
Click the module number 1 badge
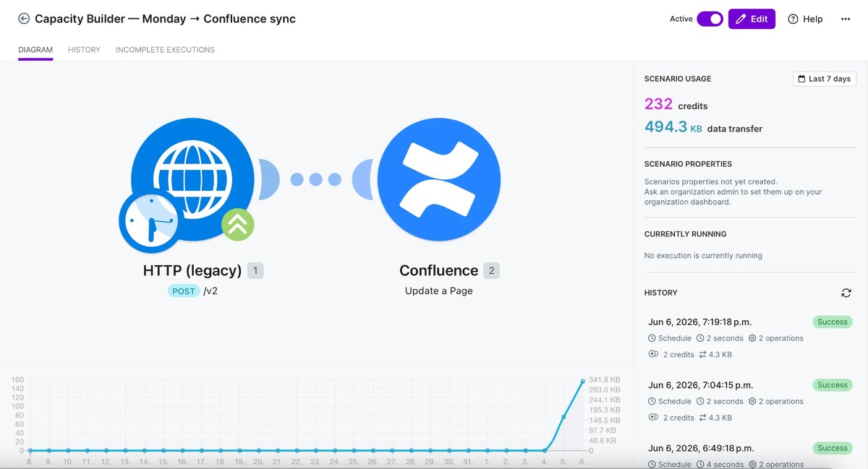tap(255, 271)
